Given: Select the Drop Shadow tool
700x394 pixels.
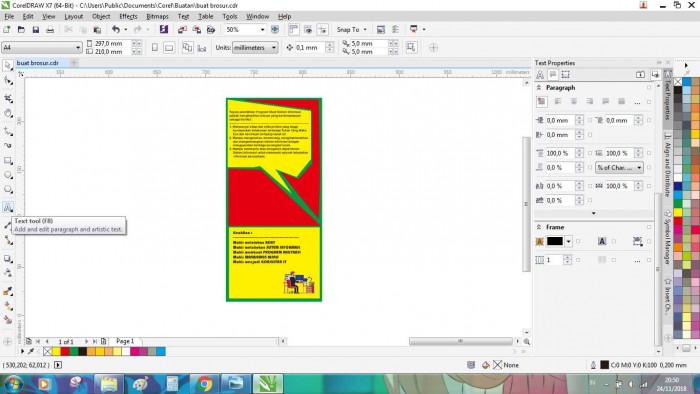Looking at the screenshot, I should click(x=8, y=258).
